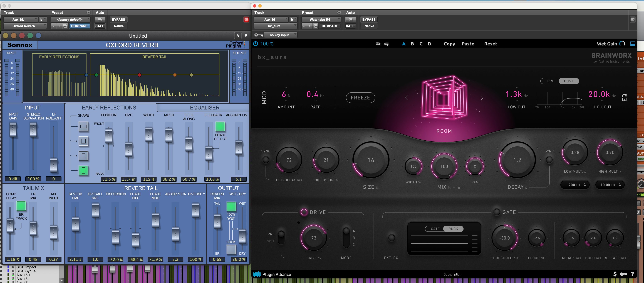644x283 pixels.
Task: Enable the Gate section power button
Action: [x=497, y=212]
